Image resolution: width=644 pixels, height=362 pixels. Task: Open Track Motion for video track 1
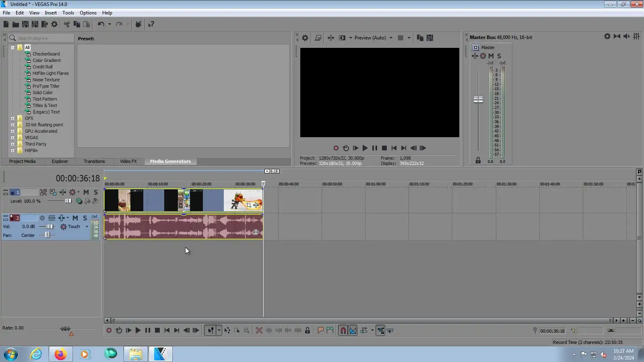click(x=53, y=192)
